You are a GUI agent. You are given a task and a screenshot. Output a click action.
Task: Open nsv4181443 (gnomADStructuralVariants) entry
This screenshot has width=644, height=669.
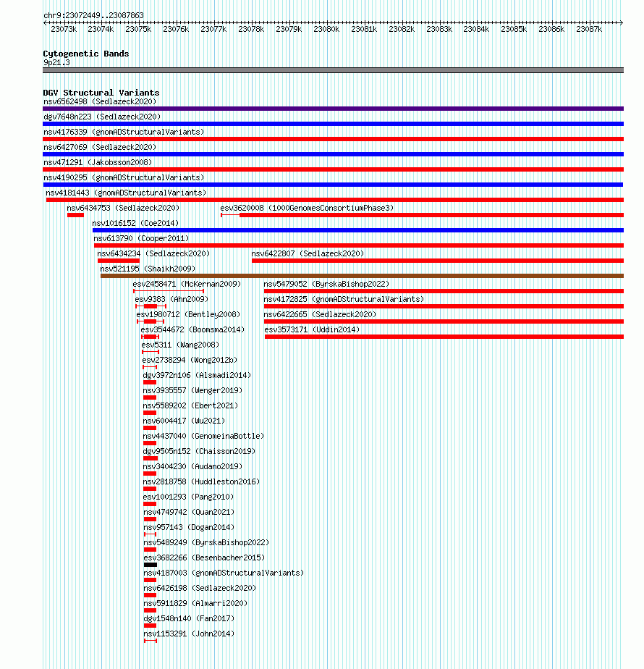126,193
